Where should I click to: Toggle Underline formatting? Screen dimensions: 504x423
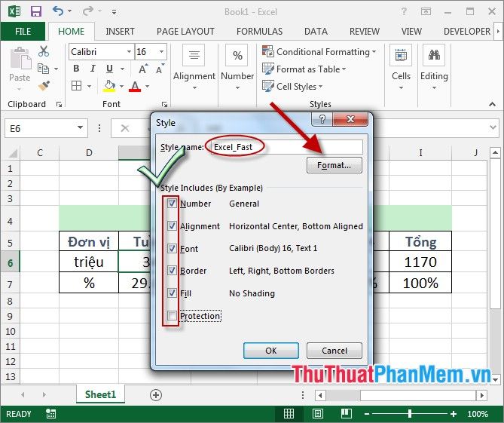109,69
